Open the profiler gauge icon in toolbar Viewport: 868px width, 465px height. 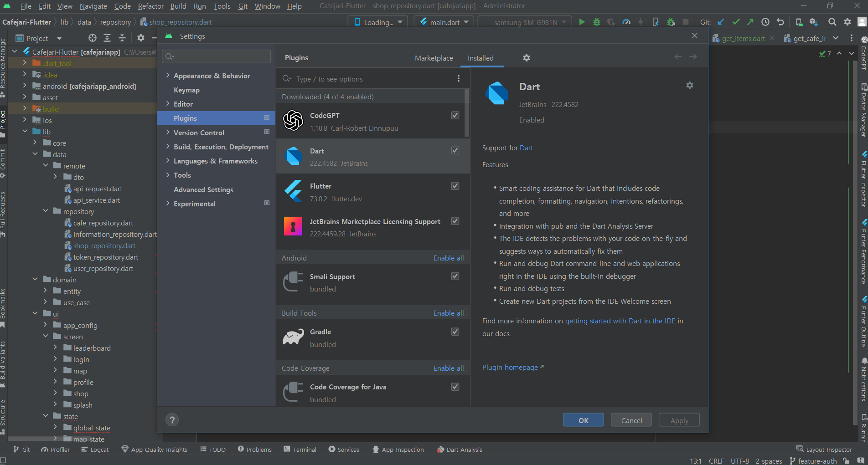626,22
